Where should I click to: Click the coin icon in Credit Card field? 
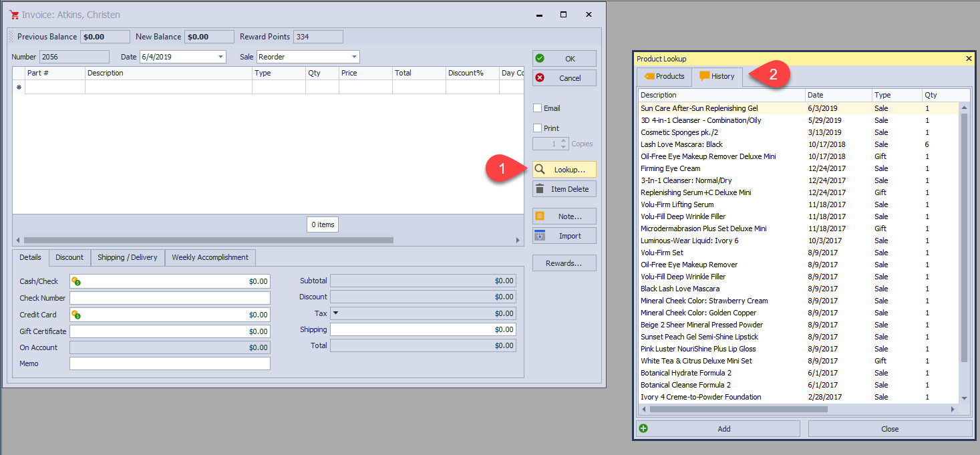click(76, 315)
